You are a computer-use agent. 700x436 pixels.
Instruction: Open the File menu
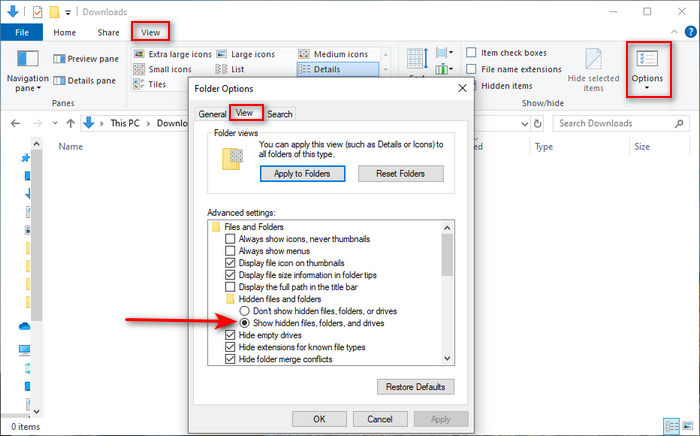pos(21,33)
